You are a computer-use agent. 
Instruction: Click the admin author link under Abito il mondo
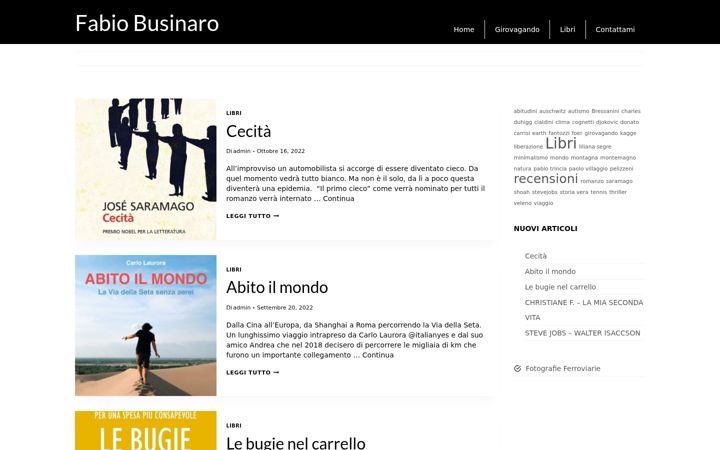click(242, 308)
